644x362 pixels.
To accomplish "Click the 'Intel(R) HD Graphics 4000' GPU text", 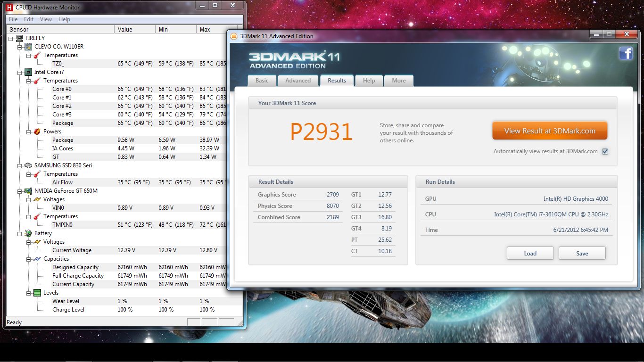I will (x=576, y=199).
